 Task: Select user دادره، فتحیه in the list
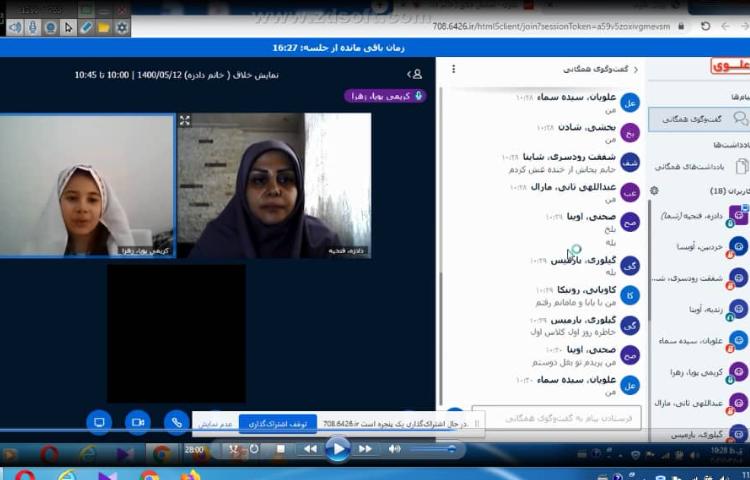click(702, 217)
